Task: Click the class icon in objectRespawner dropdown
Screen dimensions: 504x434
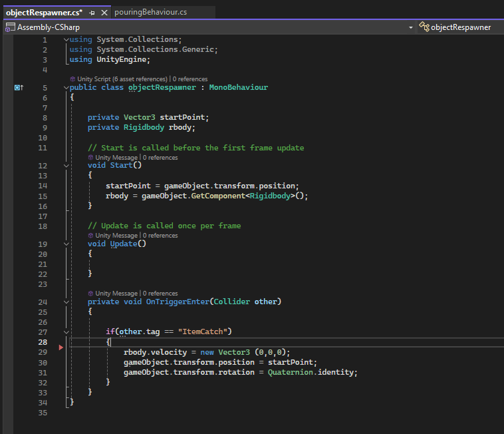Action: [424, 27]
